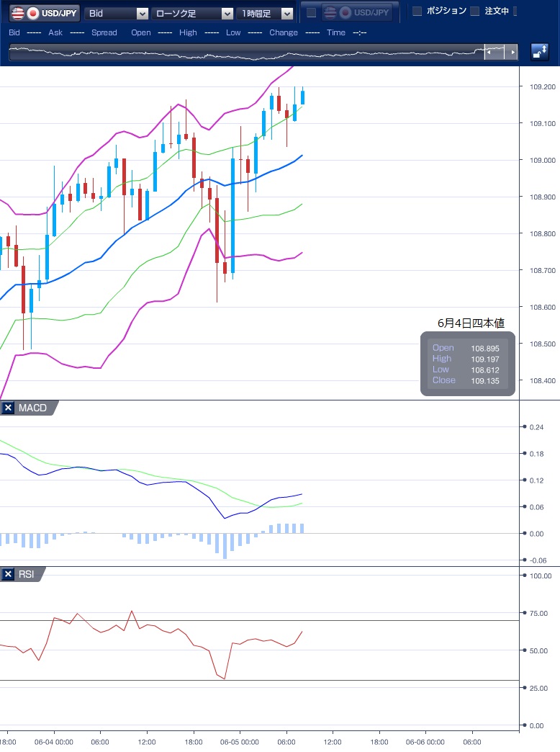This screenshot has width=560, height=752.
Task: Click the right arrow of the range navigator
Action: pos(512,52)
